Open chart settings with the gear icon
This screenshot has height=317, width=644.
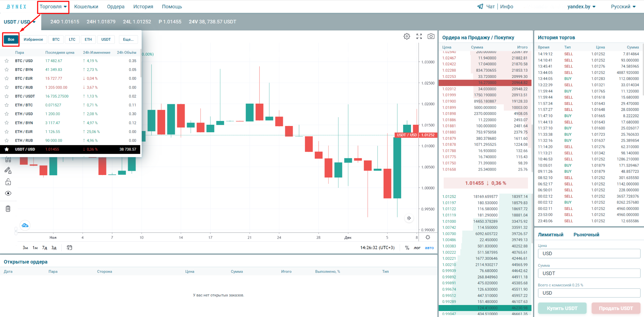(x=407, y=36)
